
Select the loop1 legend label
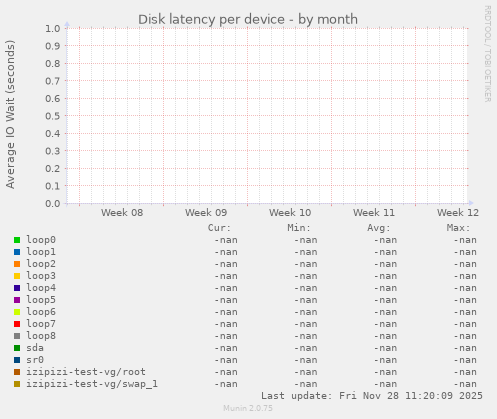click(41, 252)
